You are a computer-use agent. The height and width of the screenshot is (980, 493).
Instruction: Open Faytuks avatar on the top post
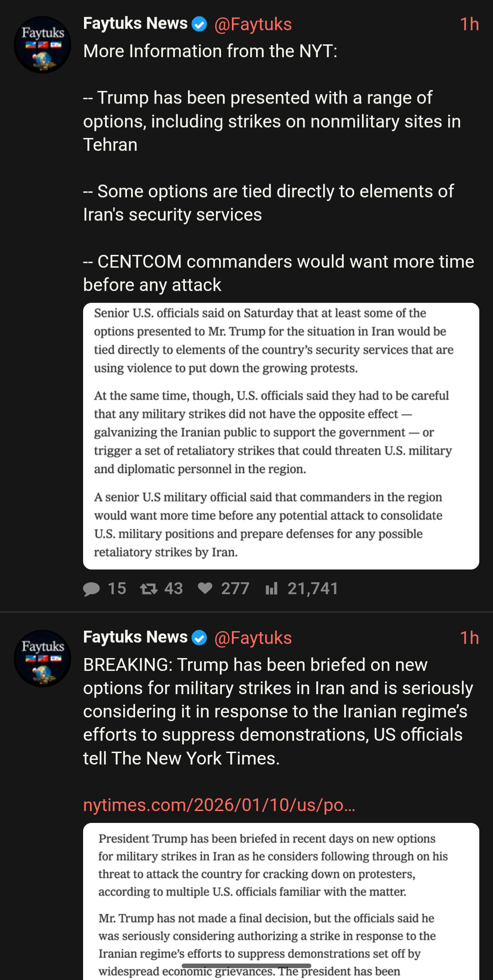42,45
